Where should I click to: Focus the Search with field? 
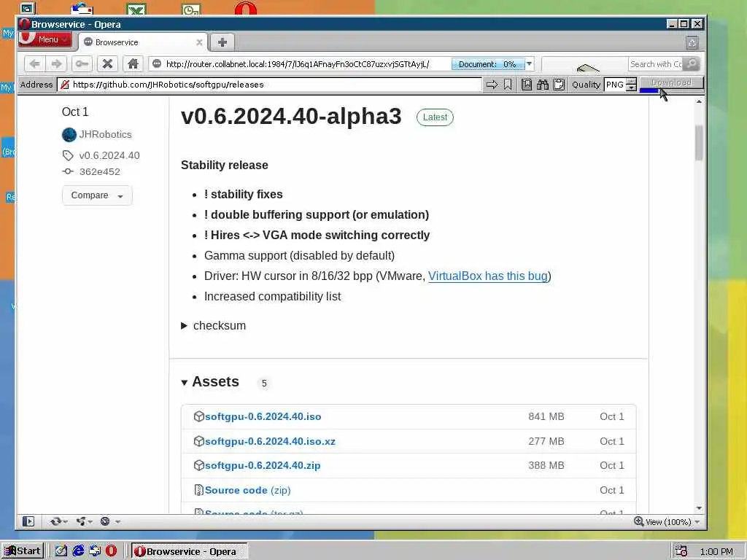click(x=656, y=64)
